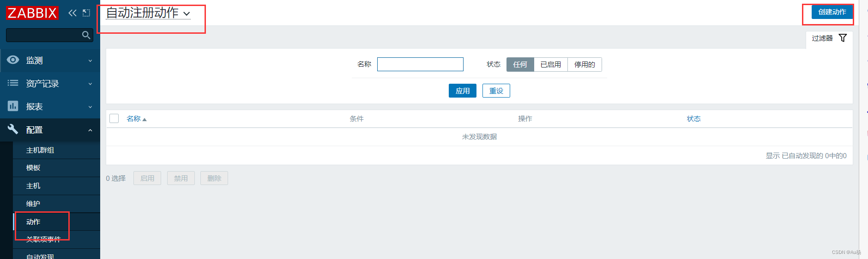Click the ZABBIX logo
Screen dimensions: 868x259
coord(32,13)
